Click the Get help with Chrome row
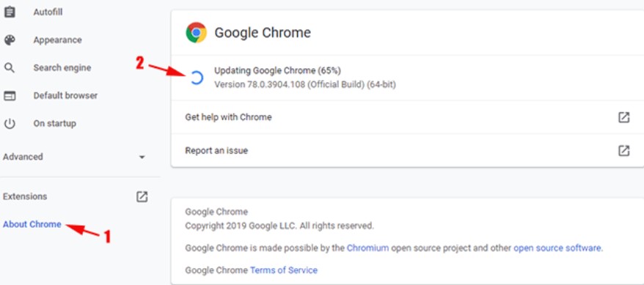Image resolution: width=644 pixels, height=285 pixels. 407,117
